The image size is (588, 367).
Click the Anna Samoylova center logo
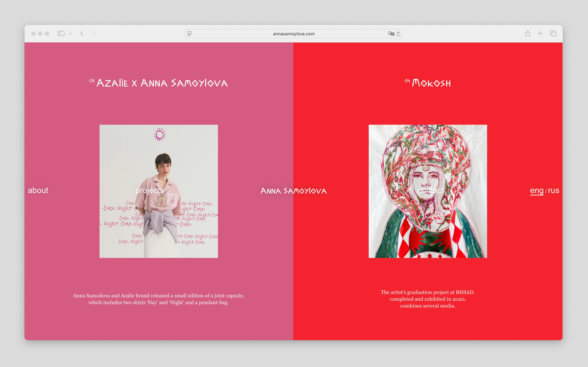293,191
